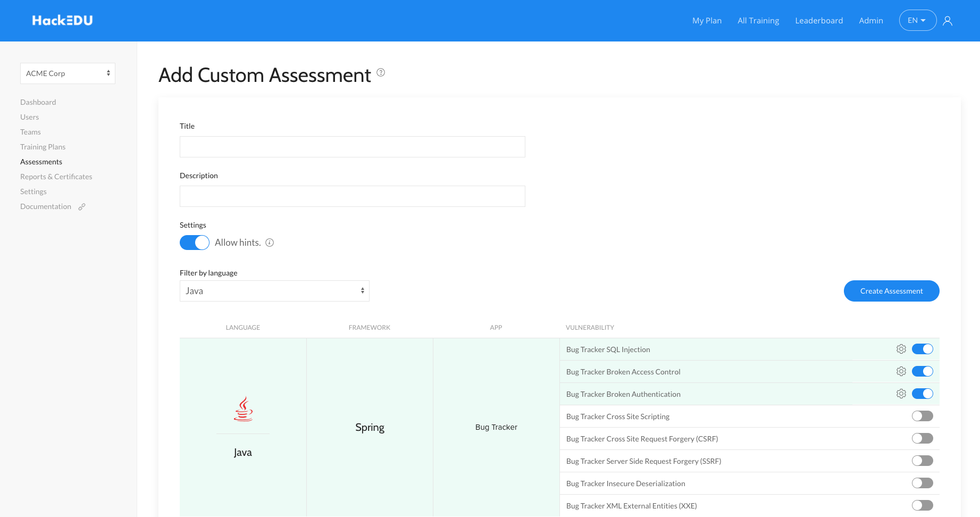
Task: Click the Bug Tracker Insecure Deserialization text
Action: point(626,483)
